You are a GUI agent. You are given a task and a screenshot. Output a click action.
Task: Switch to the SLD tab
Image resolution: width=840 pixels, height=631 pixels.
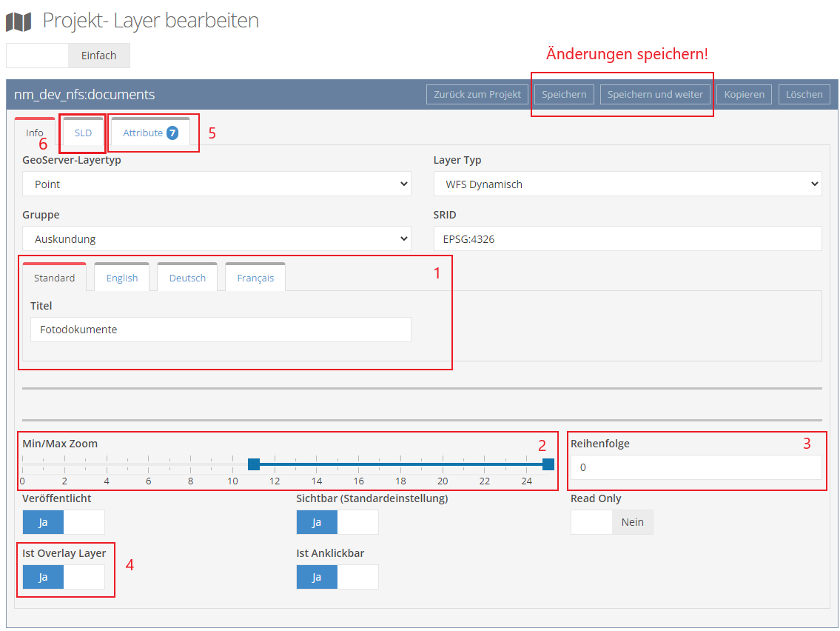tap(83, 133)
